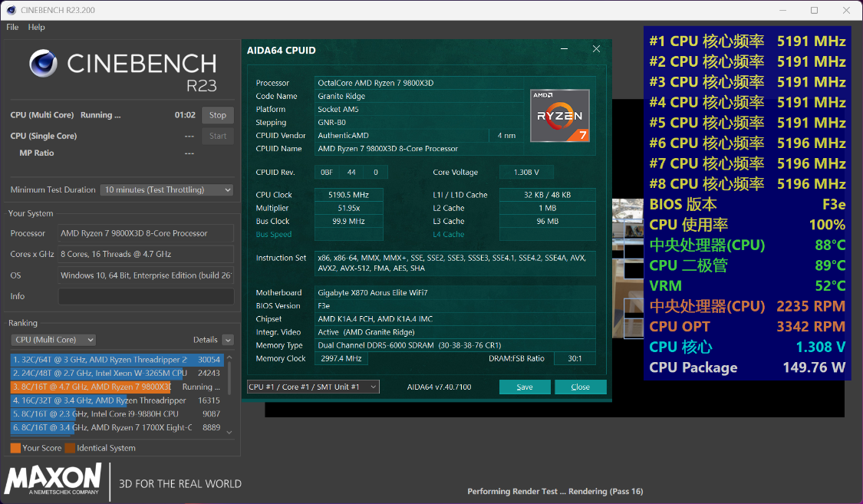
Task: Click the Bus Clock value 99.9 MHz
Action: pos(348,221)
